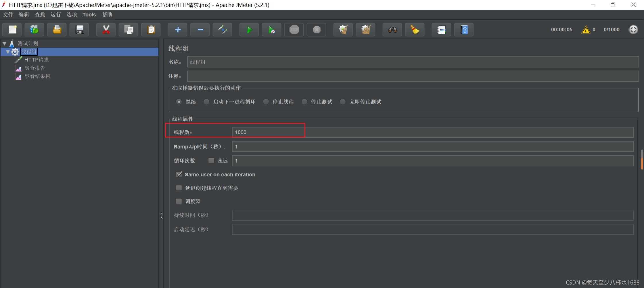
Task: Expand the 运行 menu
Action: [x=55, y=14]
